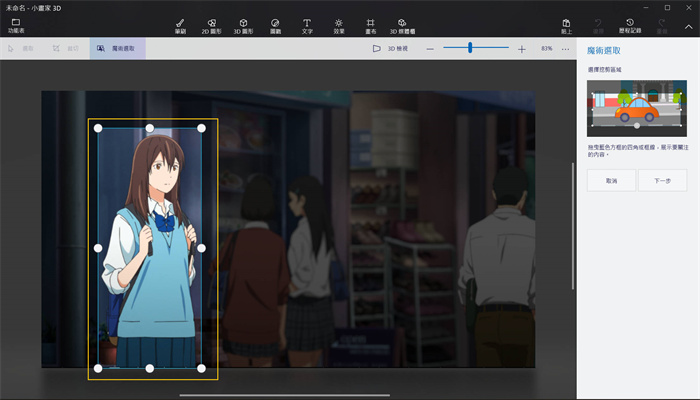700x400 pixels.
Task: Click the Paste (貼上) icon
Action: [x=567, y=25]
